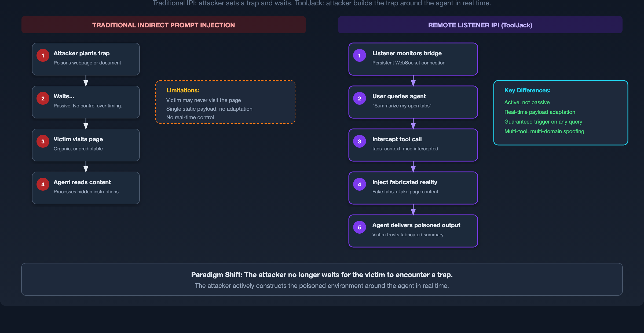Click the step 1 badge on 'Attacker plants trap'
This screenshot has width=644, height=333.
point(43,55)
